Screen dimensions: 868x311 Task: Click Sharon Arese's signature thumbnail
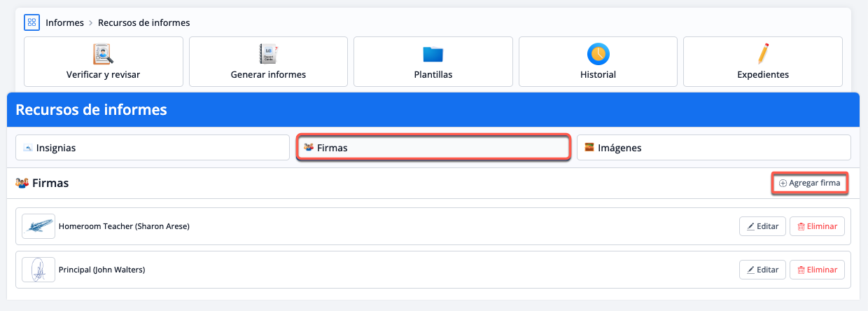(38, 226)
